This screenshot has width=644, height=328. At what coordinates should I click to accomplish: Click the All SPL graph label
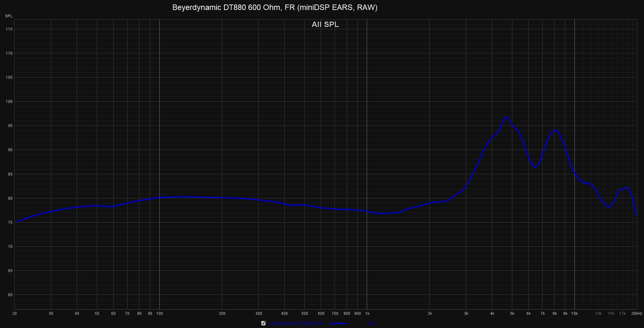pyautogui.click(x=325, y=24)
